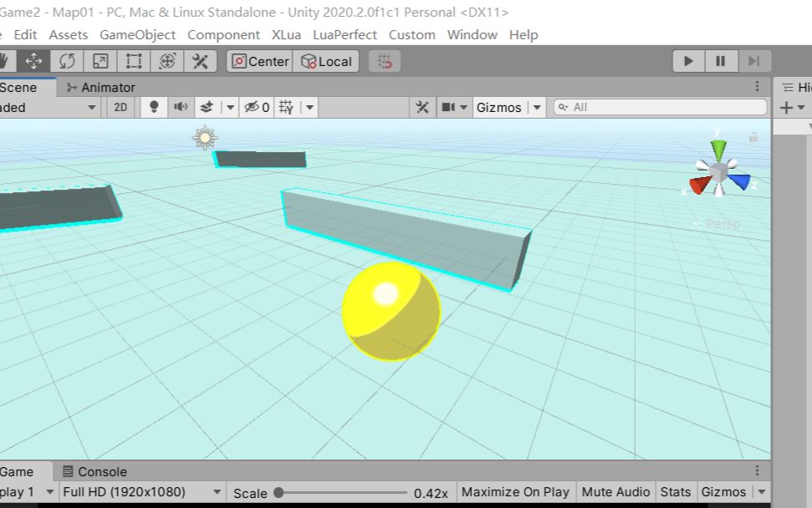The width and height of the screenshot is (812, 508).
Task: Toggle scene lighting in Scene view
Action: 152,107
